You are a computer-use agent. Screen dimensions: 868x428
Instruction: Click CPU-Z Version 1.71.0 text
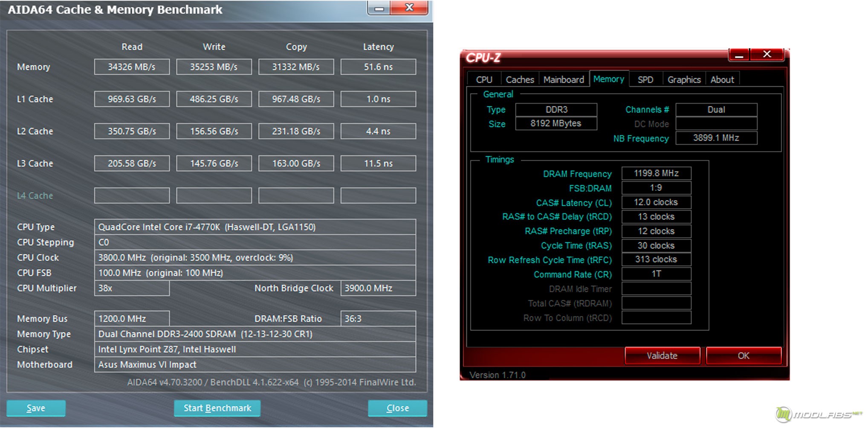[x=498, y=375]
